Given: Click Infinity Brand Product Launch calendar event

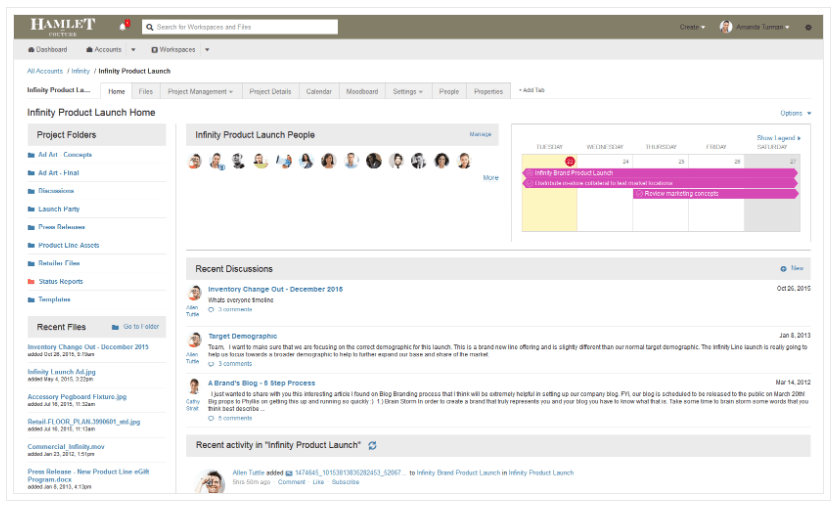Looking at the screenshot, I should (x=660, y=173).
